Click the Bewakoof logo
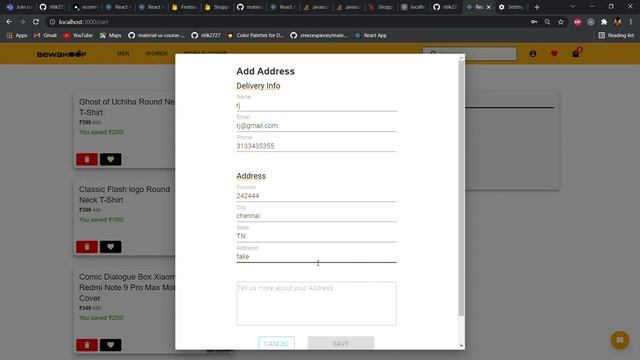The width and height of the screenshot is (640, 360). click(62, 54)
